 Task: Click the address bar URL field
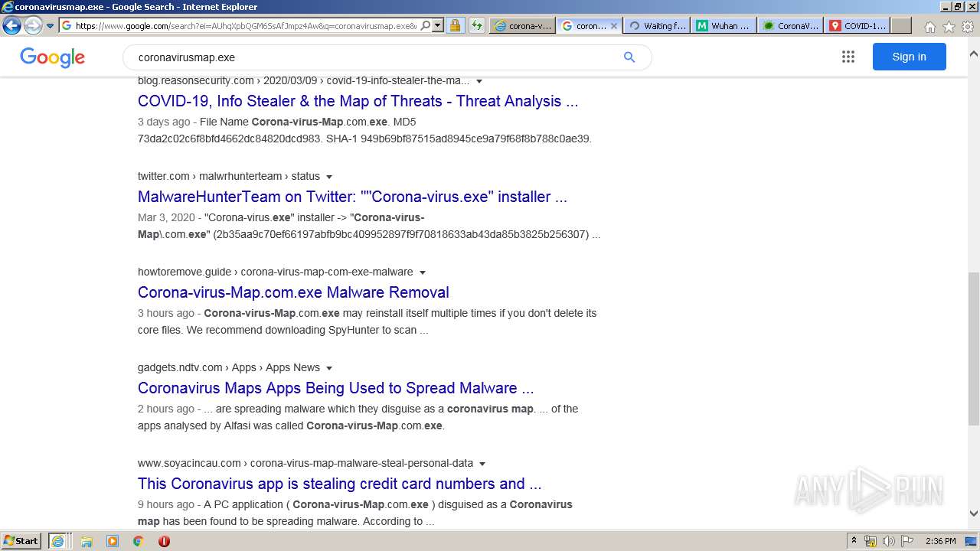246,25
